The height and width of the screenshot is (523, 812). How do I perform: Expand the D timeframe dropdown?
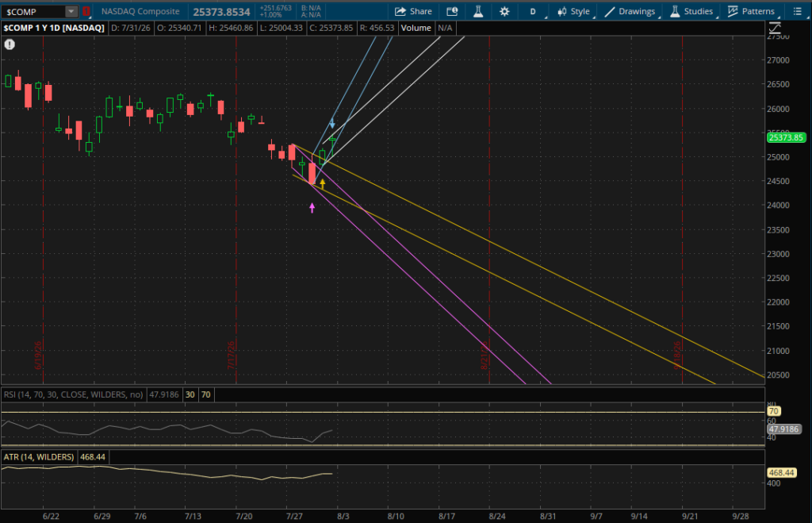click(534, 11)
